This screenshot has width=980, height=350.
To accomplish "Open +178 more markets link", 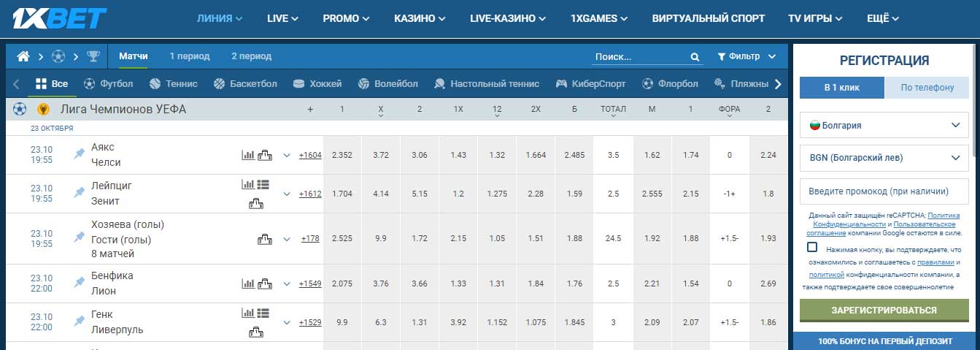I will click(310, 238).
